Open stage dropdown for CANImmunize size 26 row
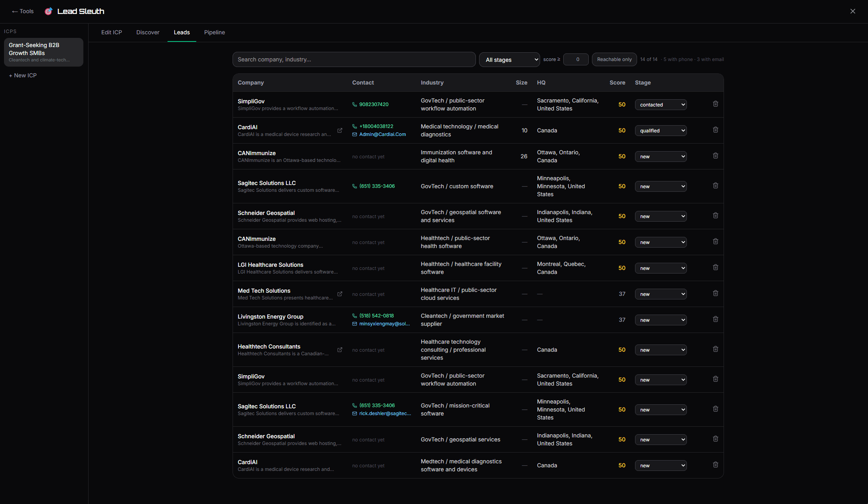This screenshot has width=868, height=504. (x=661, y=156)
